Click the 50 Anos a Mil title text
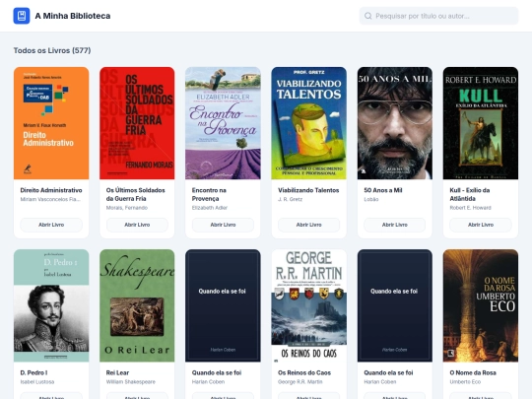This screenshot has width=532, height=399. 383,190
